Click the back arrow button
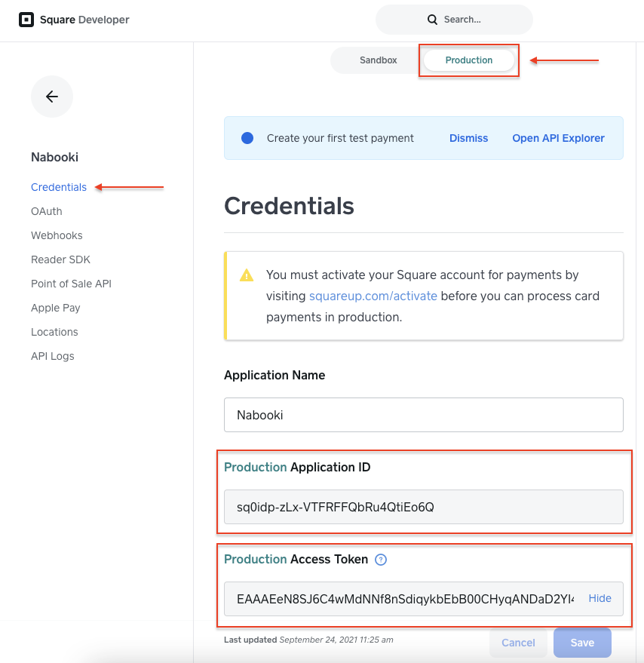644x663 pixels. [x=52, y=97]
